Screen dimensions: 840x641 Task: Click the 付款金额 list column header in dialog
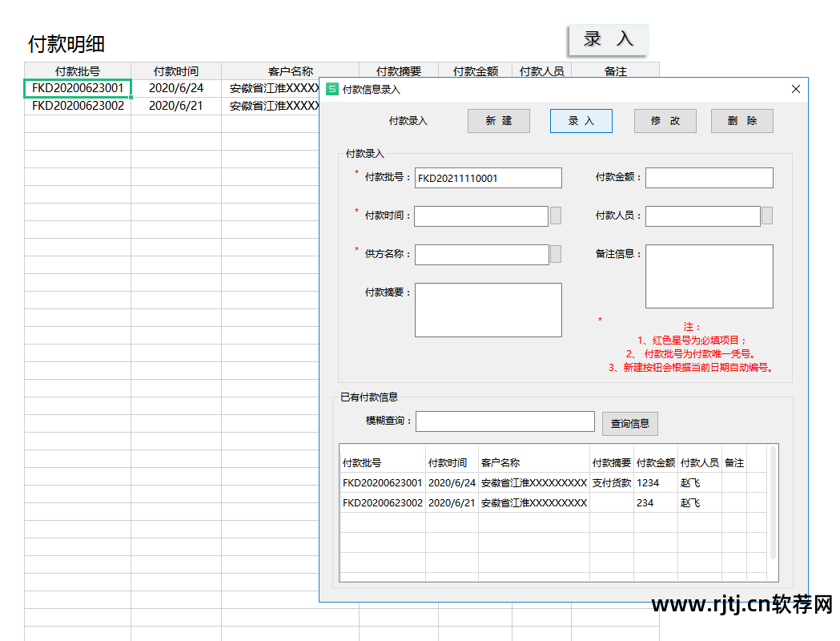coord(656,462)
